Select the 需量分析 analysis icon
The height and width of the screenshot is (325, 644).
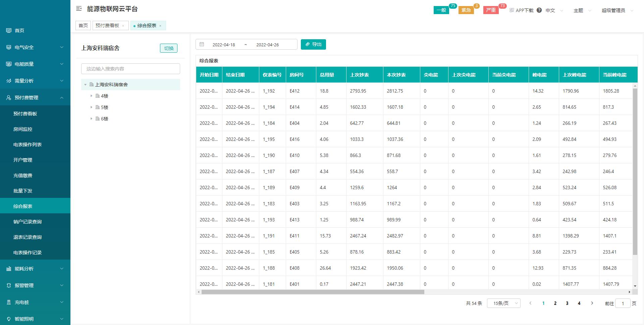8,81
